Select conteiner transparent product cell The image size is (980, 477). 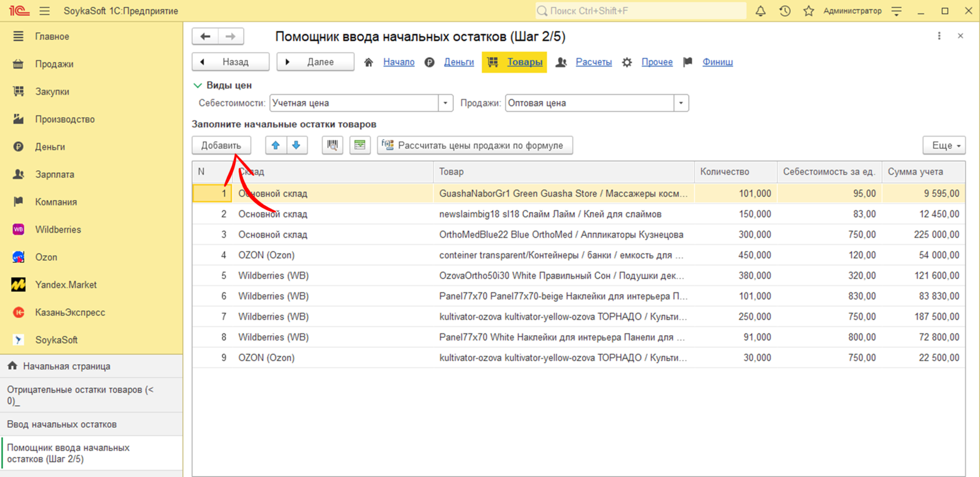563,255
